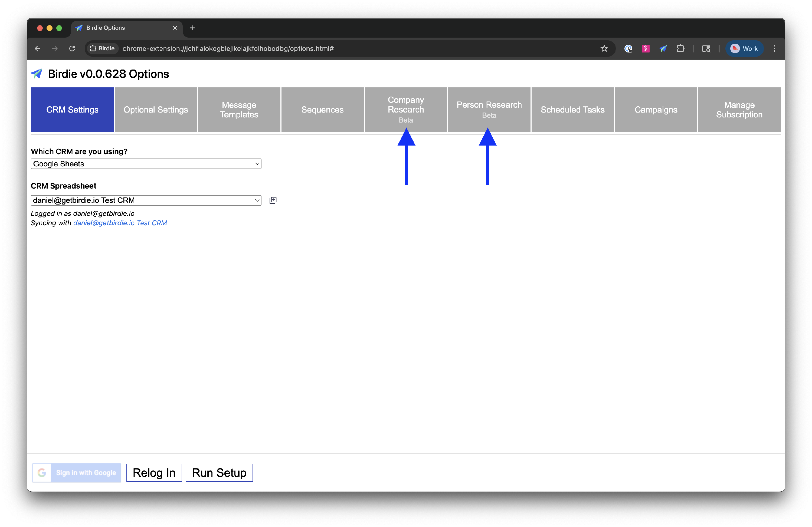
Task: Go to the Campaigns tab
Action: click(x=656, y=110)
